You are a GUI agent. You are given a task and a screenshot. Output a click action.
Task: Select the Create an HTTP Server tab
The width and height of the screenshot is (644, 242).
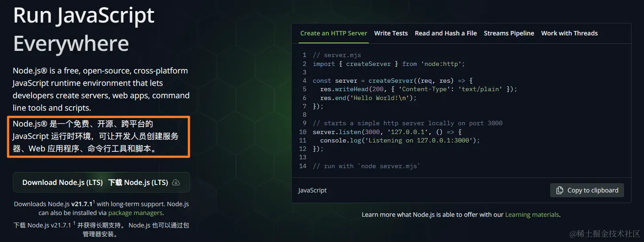coord(334,33)
